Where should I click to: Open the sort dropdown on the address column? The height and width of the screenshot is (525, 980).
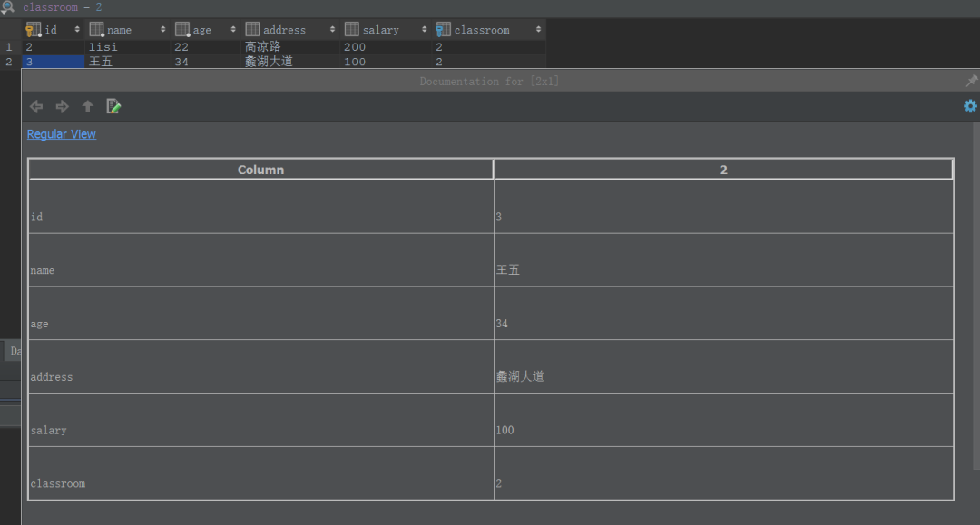tap(332, 28)
